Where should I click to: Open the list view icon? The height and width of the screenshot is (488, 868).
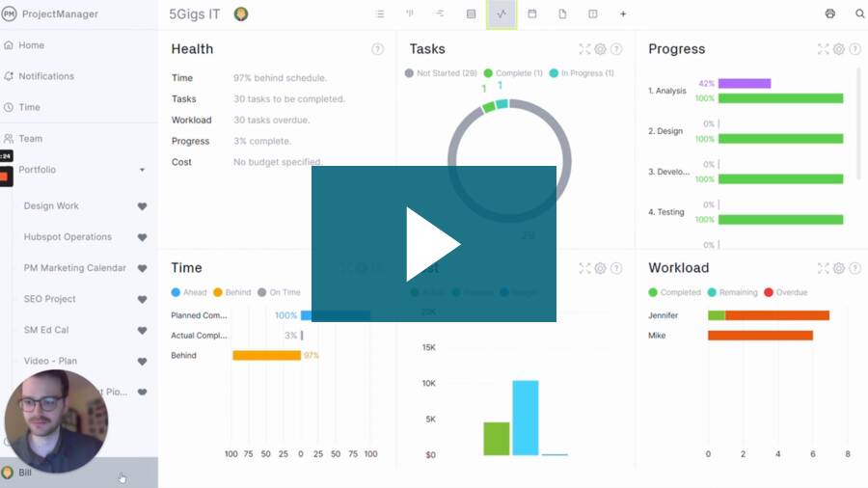click(x=380, y=14)
